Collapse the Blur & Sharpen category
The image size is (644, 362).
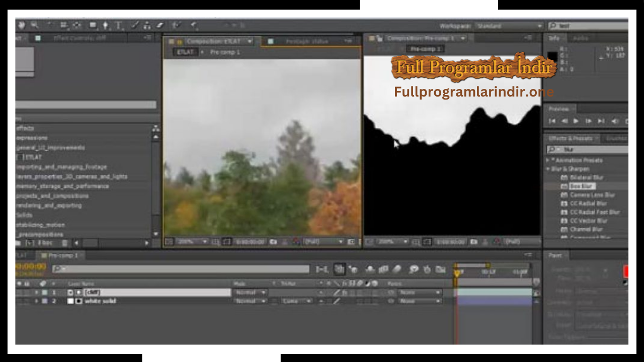pos(548,169)
